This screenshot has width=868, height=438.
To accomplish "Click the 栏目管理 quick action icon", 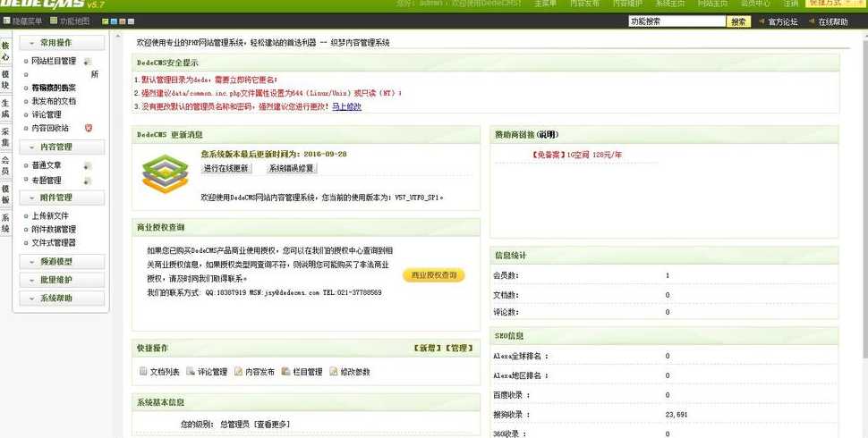I will 286,371.
